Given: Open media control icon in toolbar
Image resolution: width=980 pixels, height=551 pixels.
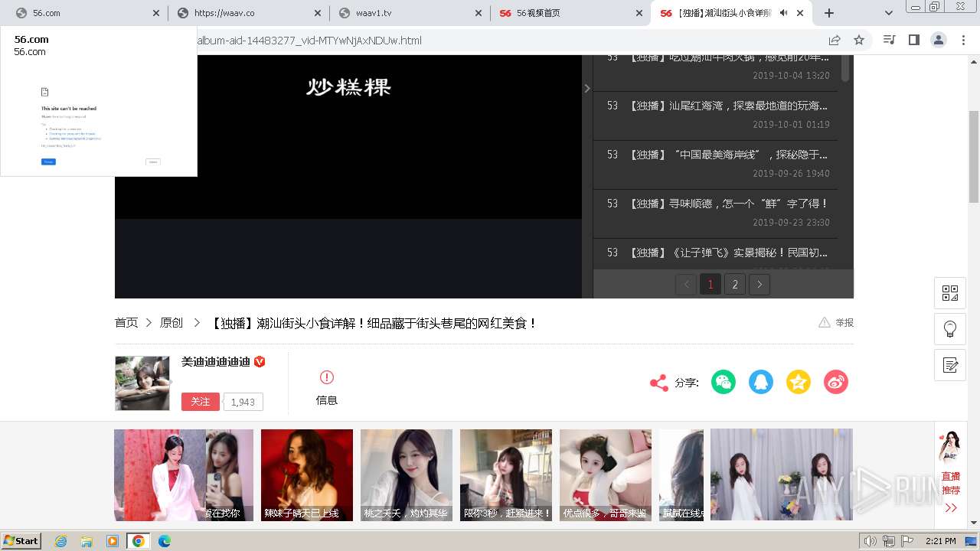Looking at the screenshot, I should [889, 40].
